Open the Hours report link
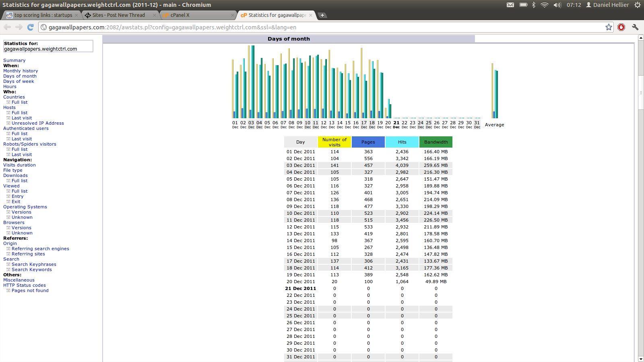644x362 pixels. pos(10,86)
